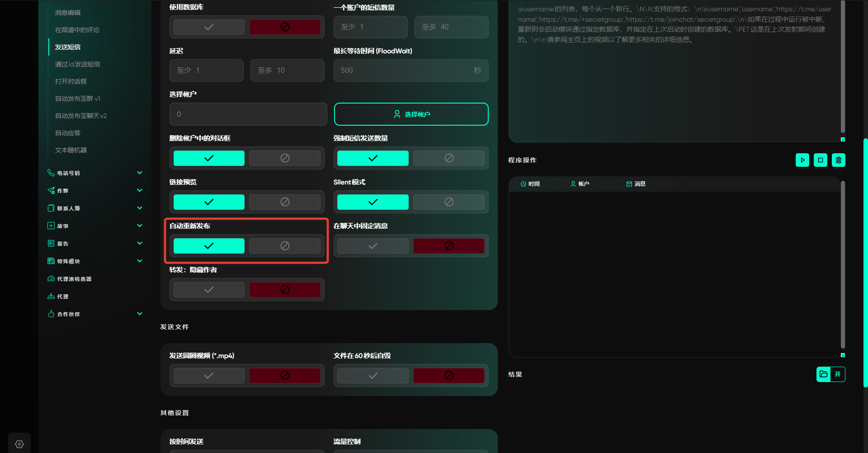The width and height of the screenshot is (868, 453).
Task: Click the 选择帐户 button
Action: coord(411,114)
